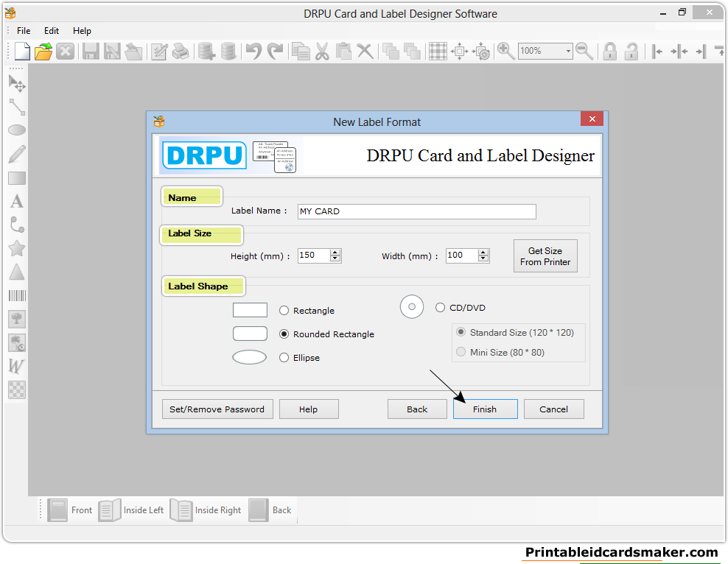Choose Standard Size (120 * 120) option
Viewport: 728px width, 564px height.
pyautogui.click(x=461, y=332)
